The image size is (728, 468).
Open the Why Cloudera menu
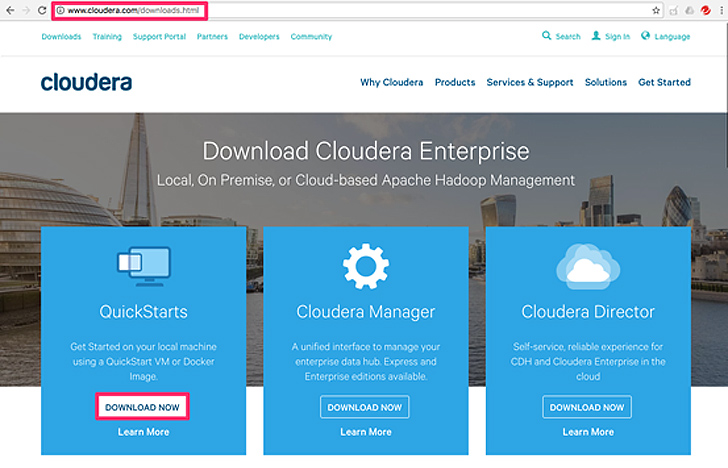(391, 82)
